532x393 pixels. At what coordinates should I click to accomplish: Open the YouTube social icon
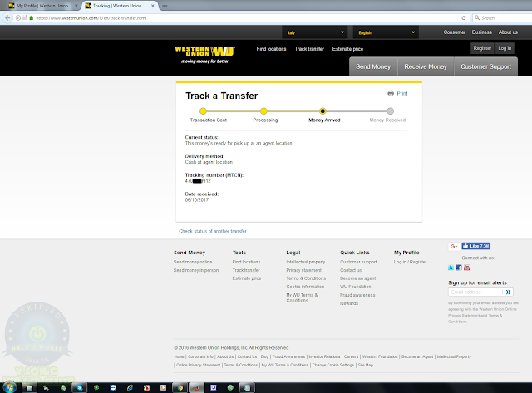click(x=467, y=268)
